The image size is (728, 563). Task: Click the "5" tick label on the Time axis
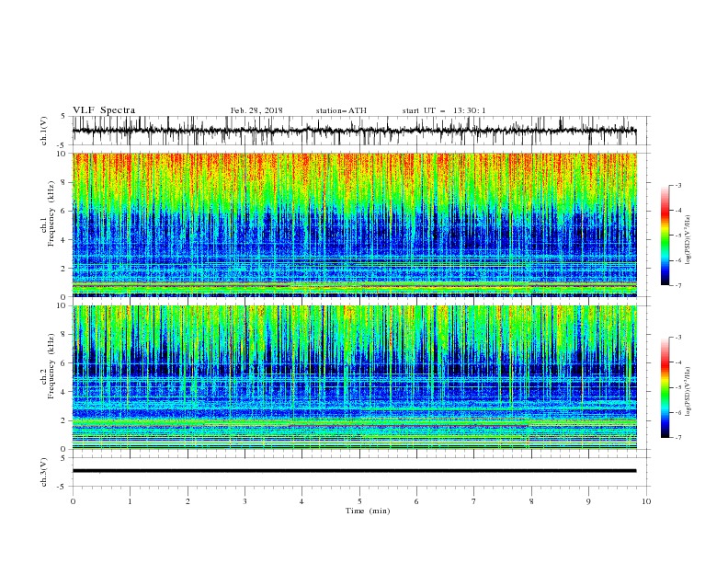tap(359, 501)
